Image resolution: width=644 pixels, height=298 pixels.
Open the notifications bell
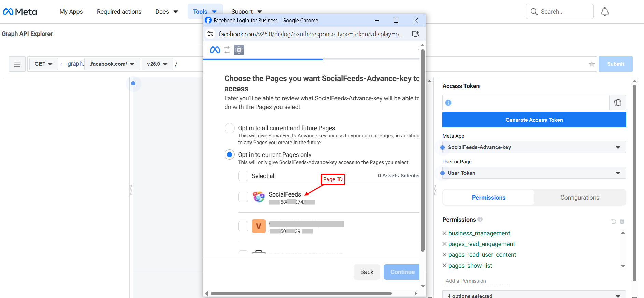coord(605,12)
